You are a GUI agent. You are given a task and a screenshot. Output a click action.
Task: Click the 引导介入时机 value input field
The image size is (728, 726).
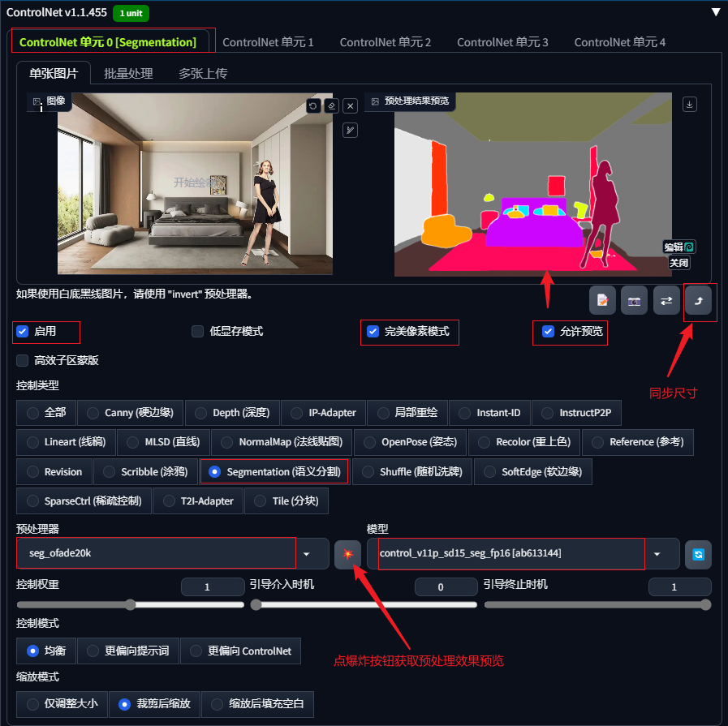coord(446,586)
